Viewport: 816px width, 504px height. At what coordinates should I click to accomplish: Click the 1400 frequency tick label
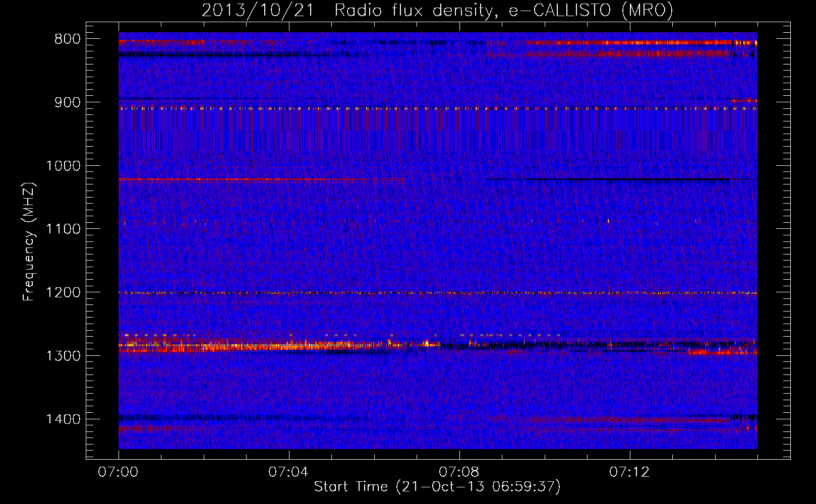point(63,419)
